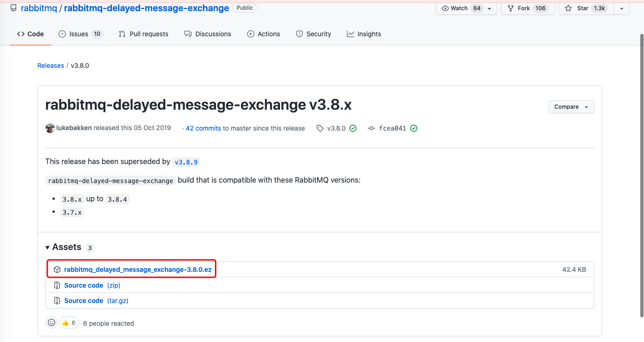Open the Code tab

click(x=30, y=34)
